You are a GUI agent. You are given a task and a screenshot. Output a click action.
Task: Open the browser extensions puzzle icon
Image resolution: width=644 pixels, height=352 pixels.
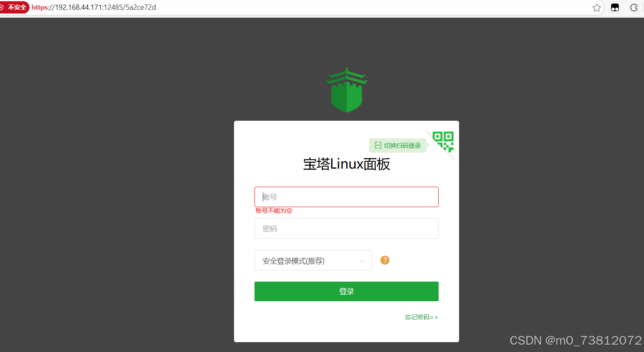634,7
